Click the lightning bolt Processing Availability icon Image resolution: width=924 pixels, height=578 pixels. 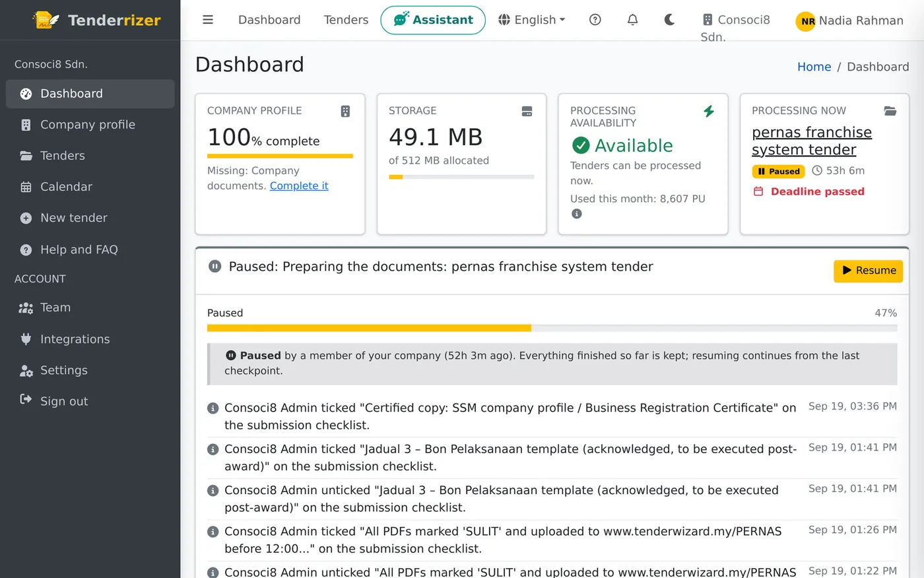(709, 112)
